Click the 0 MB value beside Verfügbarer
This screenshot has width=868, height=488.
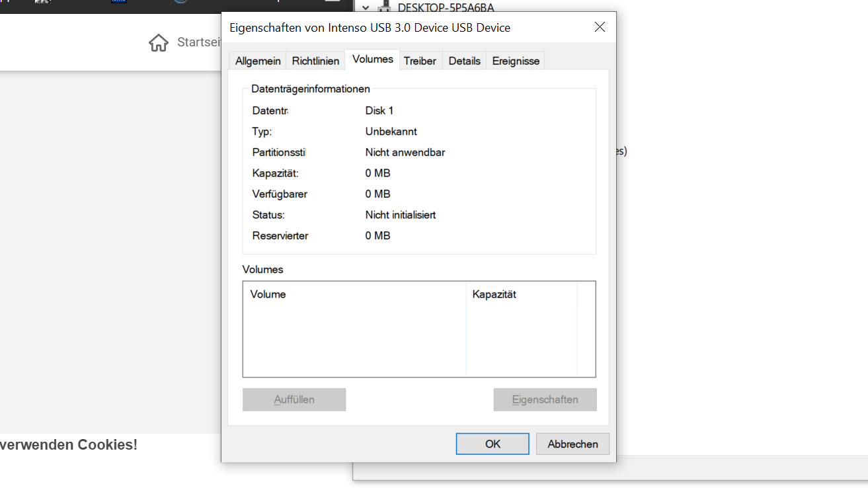click(378, 194)
